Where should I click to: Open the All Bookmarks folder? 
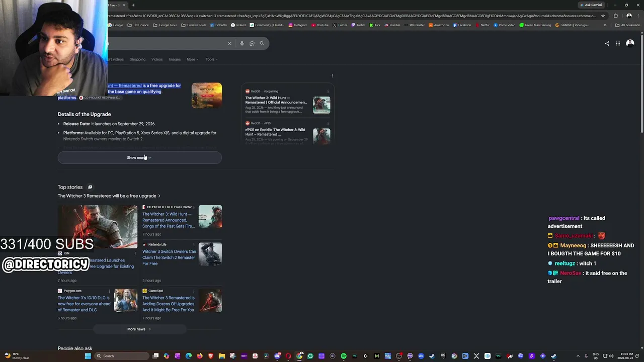pos(628,25)
